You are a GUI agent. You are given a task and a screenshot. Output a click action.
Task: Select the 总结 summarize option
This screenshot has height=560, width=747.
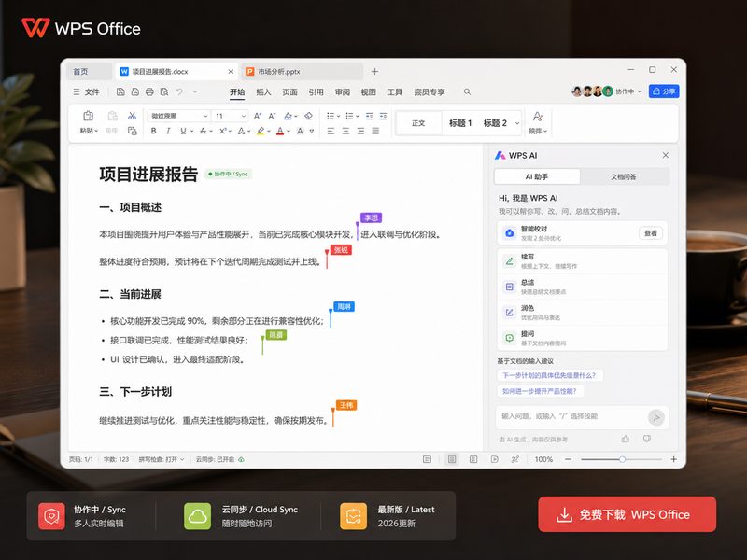point(582,287)
